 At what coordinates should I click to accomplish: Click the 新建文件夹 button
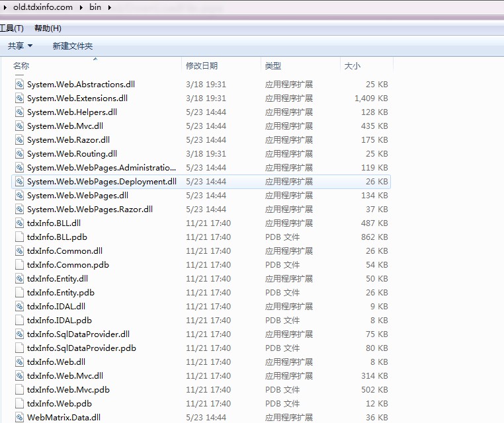click(x=73, y=46)
